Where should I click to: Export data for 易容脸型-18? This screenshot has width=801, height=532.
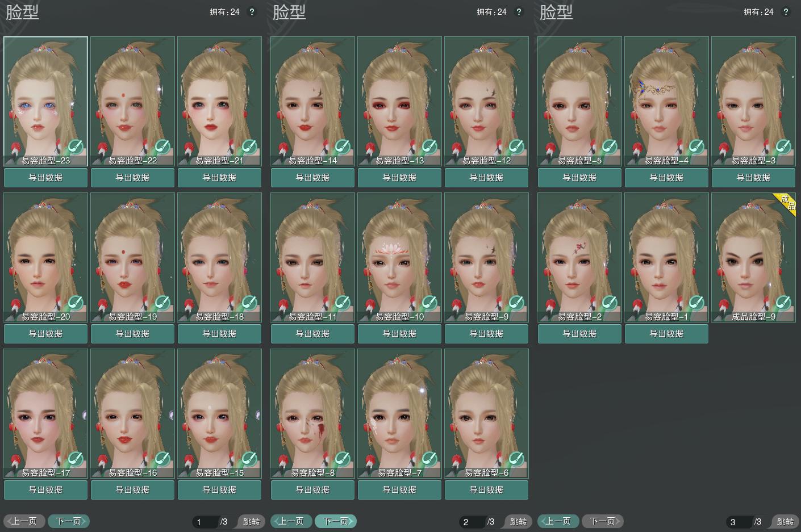pos(219,334)
